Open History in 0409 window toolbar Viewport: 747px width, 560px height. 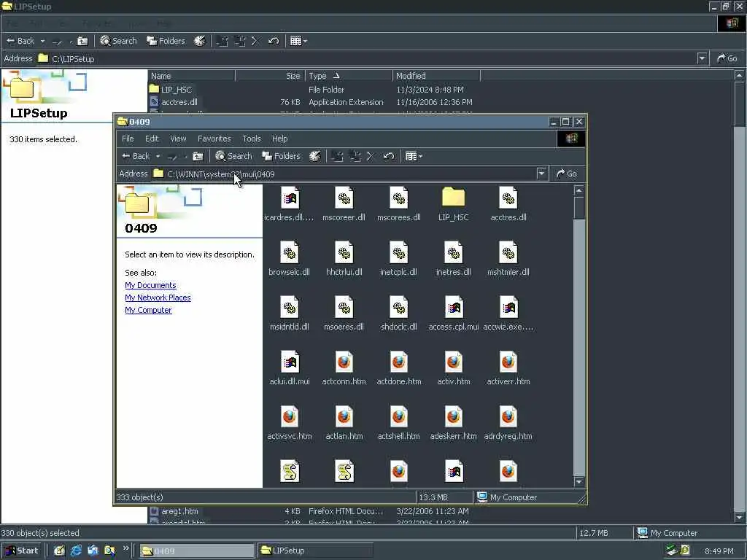315,156
